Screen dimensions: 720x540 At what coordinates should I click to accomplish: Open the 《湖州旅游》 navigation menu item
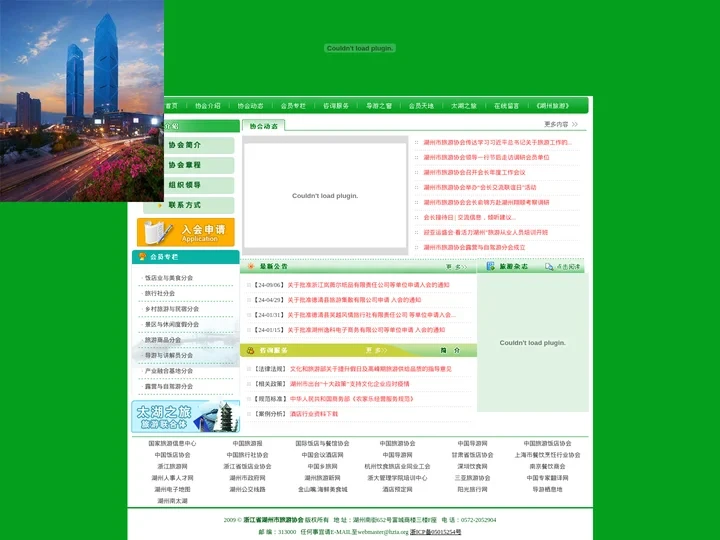coord(553,106)
